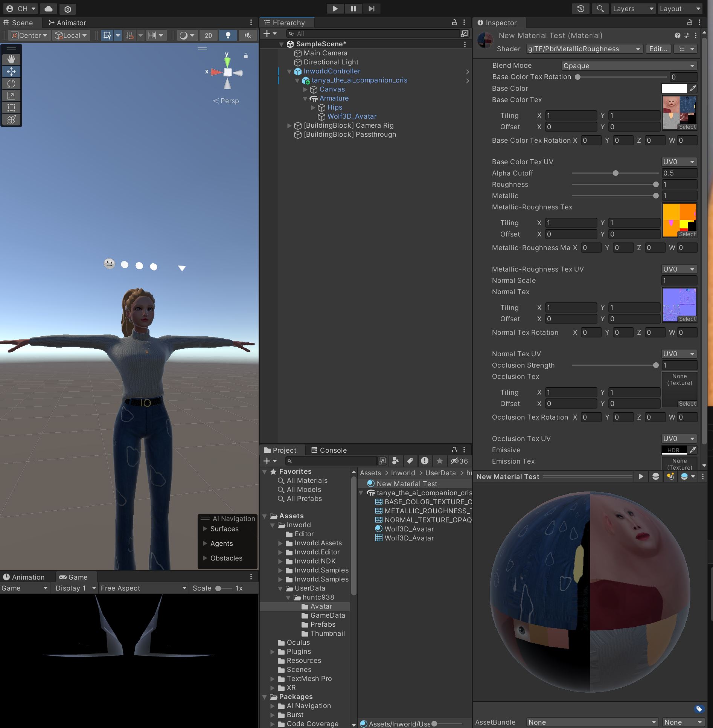713x728 pixels.
Task: Click the Base Color eyedropper icon
Action: pos(693,89)
